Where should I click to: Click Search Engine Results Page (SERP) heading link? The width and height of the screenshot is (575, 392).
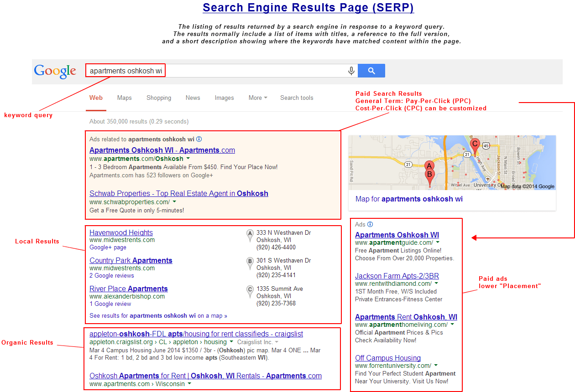point(308,8)
